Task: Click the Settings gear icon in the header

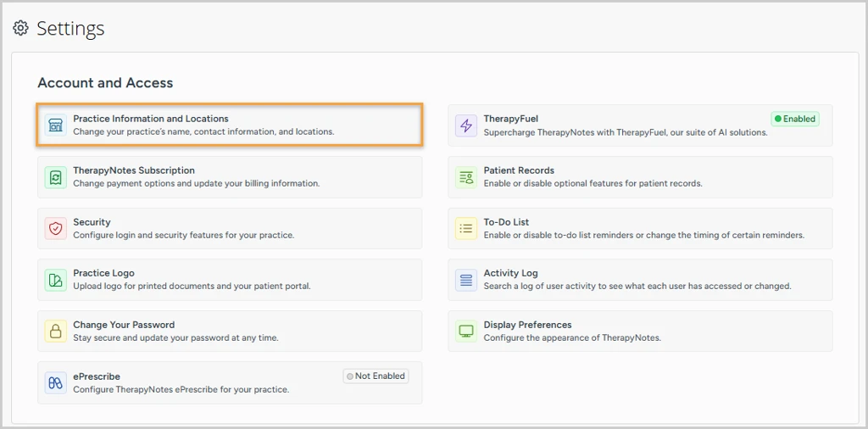Action: pyautogui.click(x=20, y=28)
